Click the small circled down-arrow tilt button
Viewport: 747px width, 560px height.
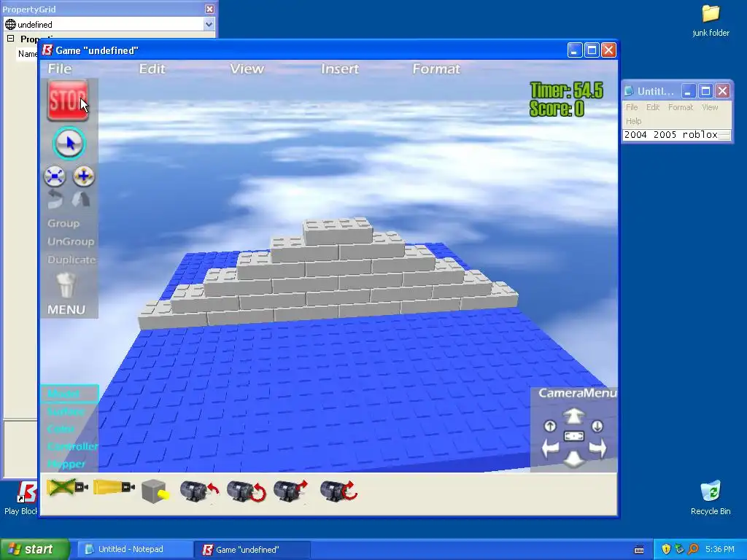pyautogui.click(x=597, y=426)
